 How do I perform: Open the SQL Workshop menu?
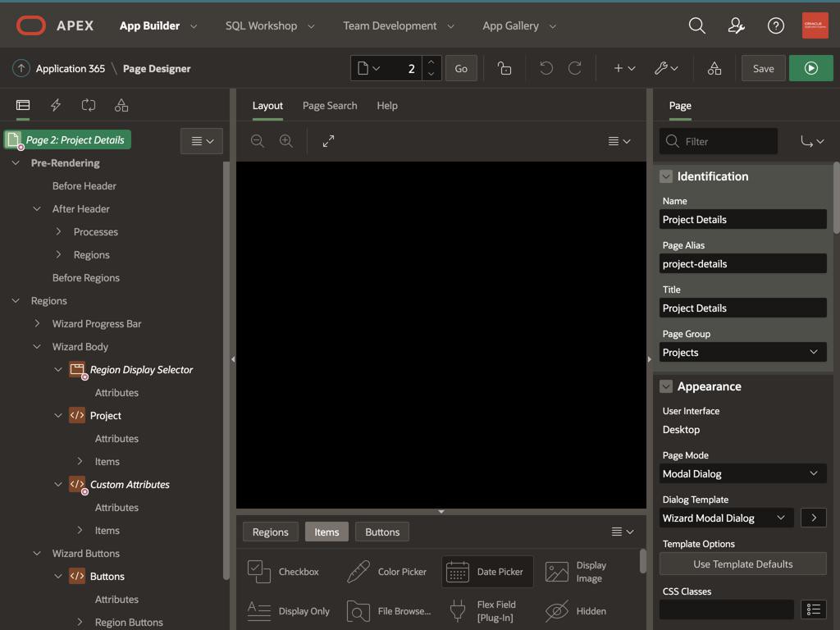(270, 25)
